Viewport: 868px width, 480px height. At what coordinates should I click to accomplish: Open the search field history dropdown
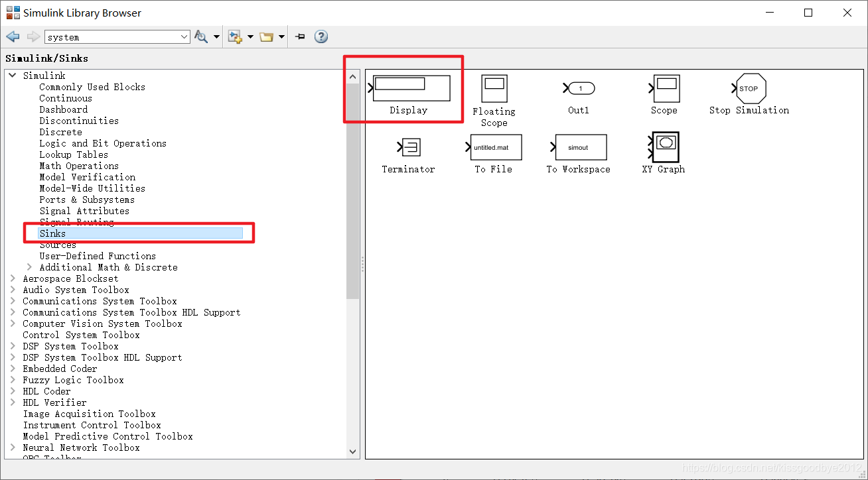tap(184, 37)
